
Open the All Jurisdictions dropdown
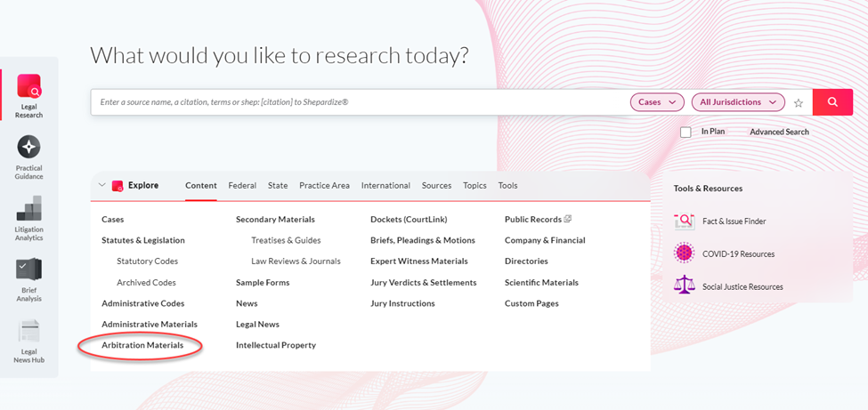(738, 102)
